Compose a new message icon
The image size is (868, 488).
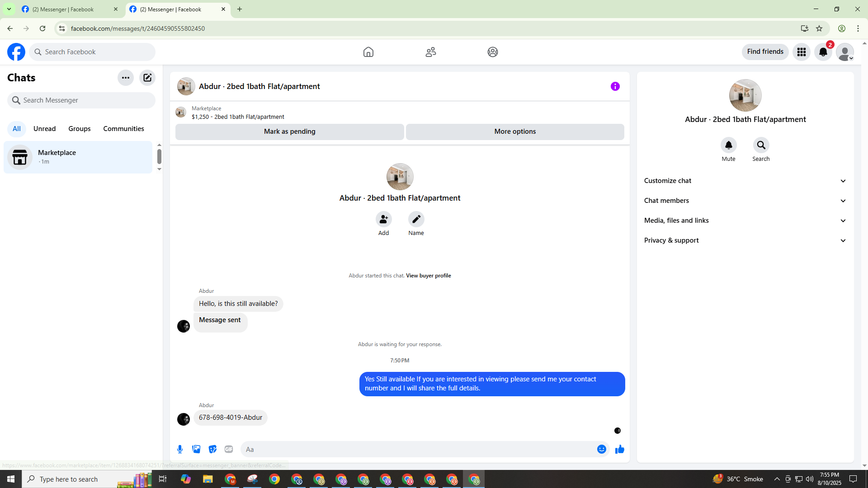point(147,78)
